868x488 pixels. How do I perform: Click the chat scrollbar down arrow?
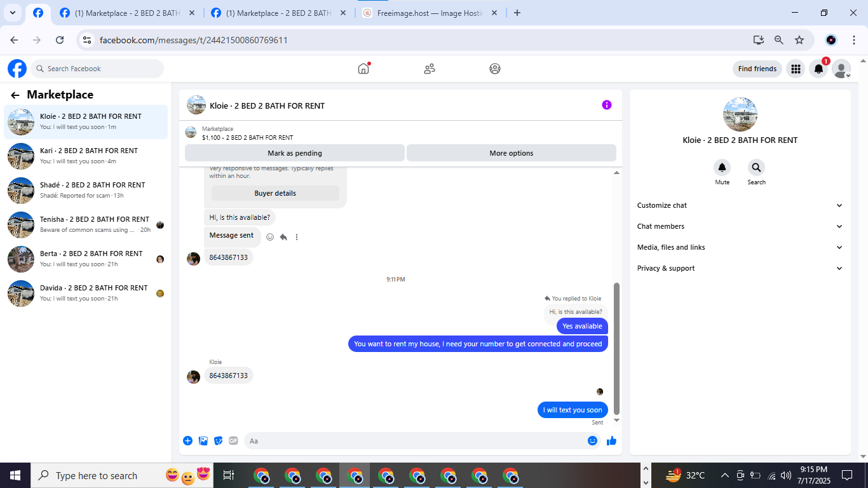pyautogui.click(x=616, y=420)
